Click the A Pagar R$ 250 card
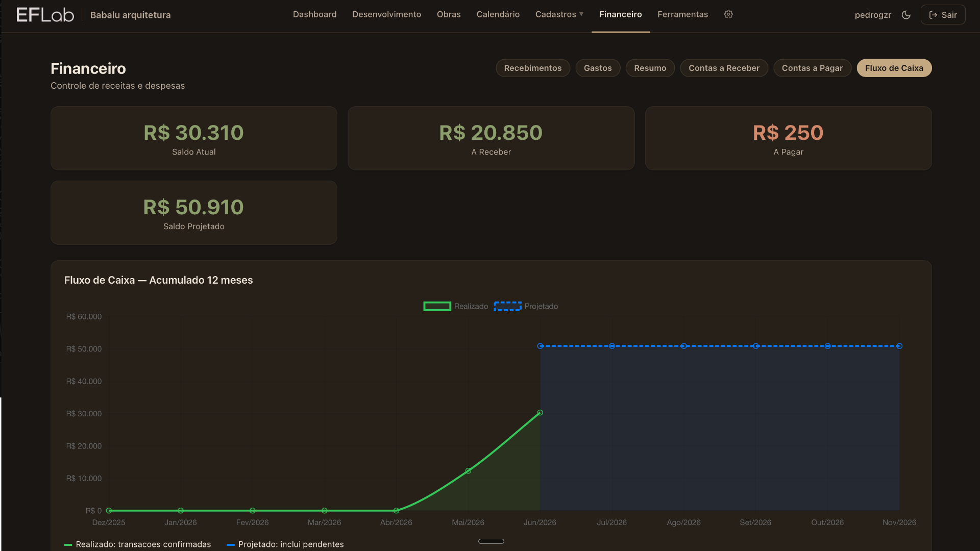Image resolution: width=980 pixels, height=551 pixels. pos(788,138)
